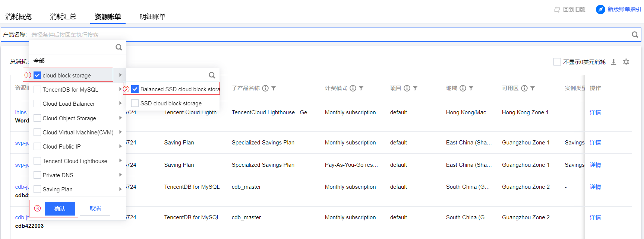Uncheck the cloud block storage checkbox
This screenshot has width=644, height=239.
click(x=37, y=75)
